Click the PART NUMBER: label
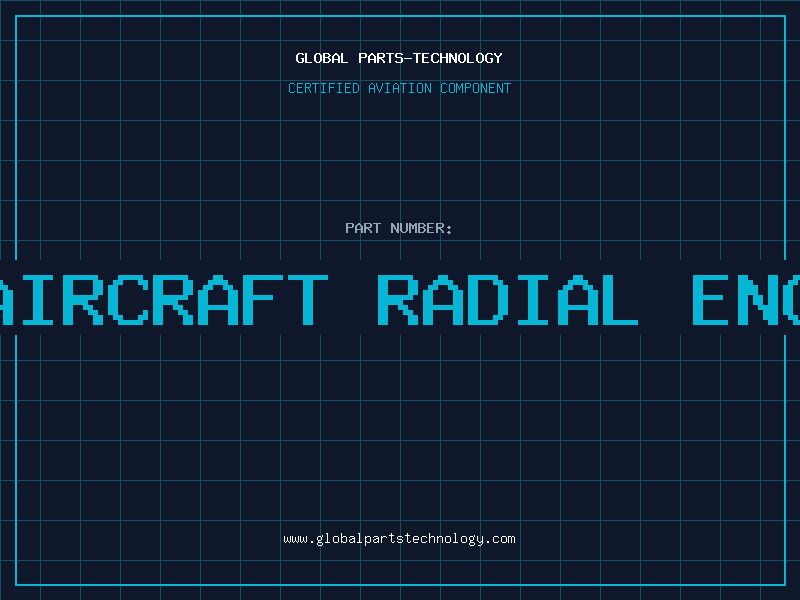 pyautogui.click(x=399, y=228)
